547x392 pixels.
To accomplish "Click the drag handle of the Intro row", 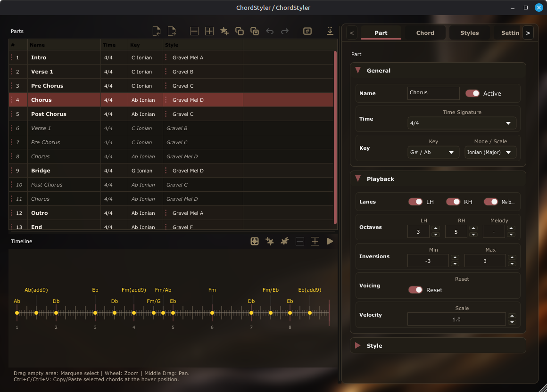I will click(x=11, y=57).
